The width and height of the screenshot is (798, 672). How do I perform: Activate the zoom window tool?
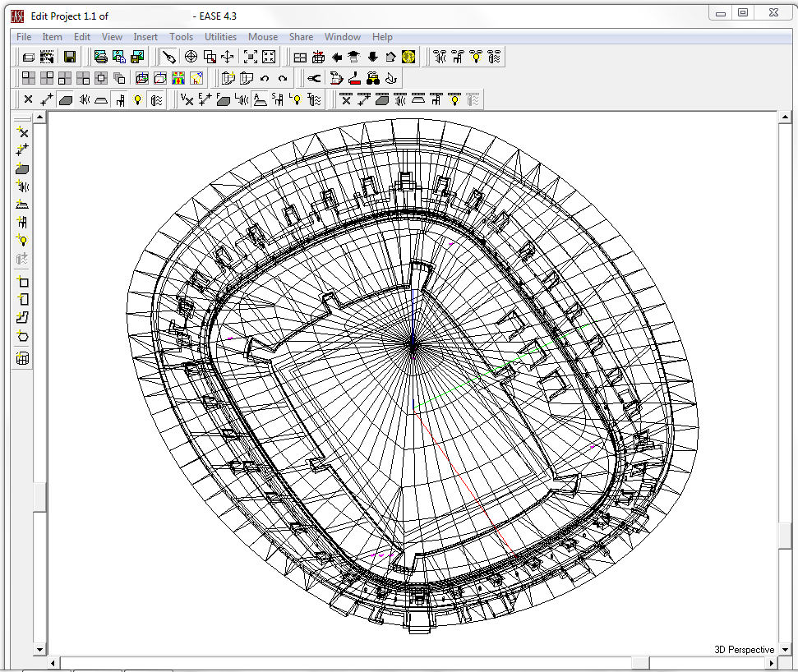[x=210, y=57]
